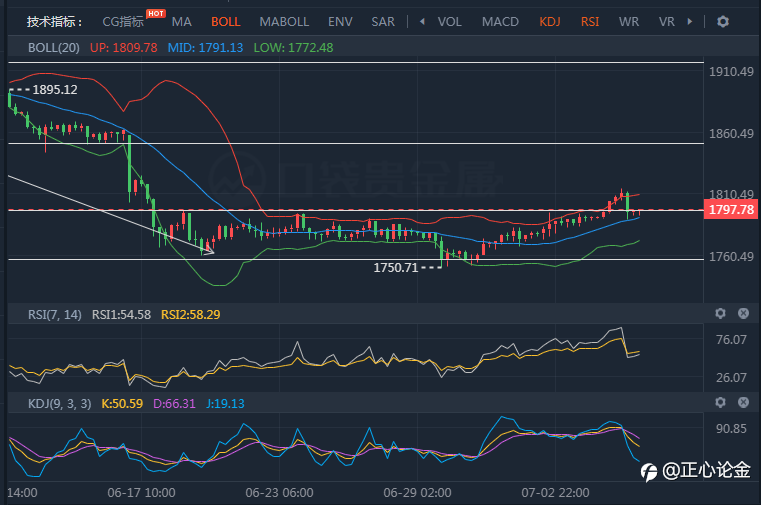Select the MACD indicator tab

click(x=500, y=22)
